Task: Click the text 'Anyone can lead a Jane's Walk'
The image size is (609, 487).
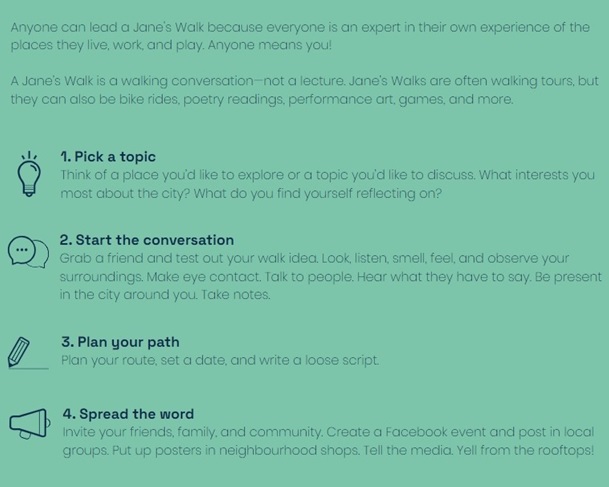Action: [107, 28]
